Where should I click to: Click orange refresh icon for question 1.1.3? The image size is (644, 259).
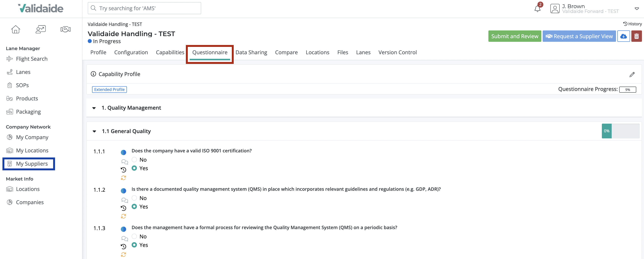click(x=123, y=254)
